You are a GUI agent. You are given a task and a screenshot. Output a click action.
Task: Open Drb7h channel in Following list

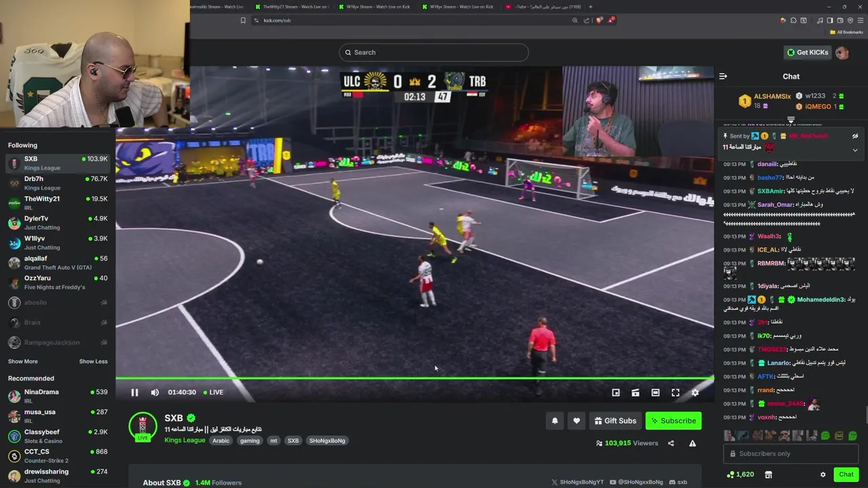pyautogui.click(x=58, y=183)
